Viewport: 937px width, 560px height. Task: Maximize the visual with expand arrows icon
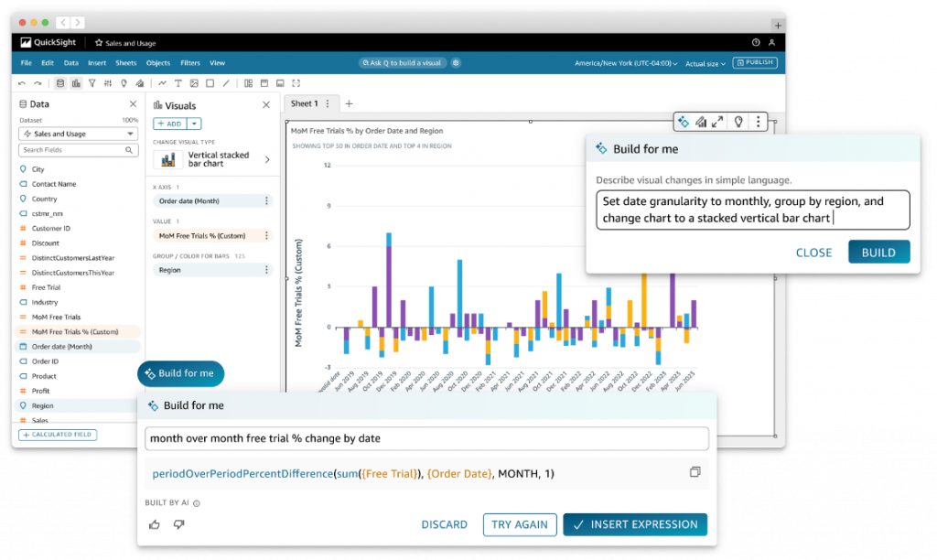tap(717, 122)
